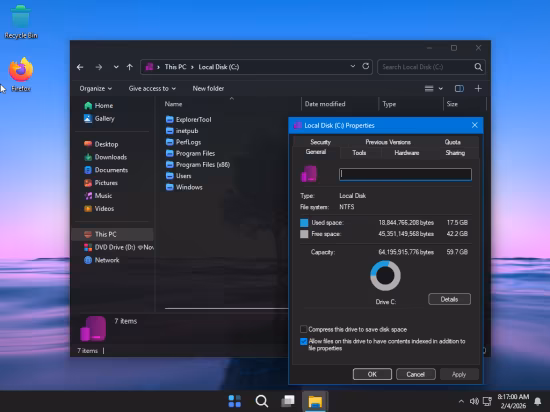Click the search magnifier in Explorer

pyautogui.click(x=478, y=67)
